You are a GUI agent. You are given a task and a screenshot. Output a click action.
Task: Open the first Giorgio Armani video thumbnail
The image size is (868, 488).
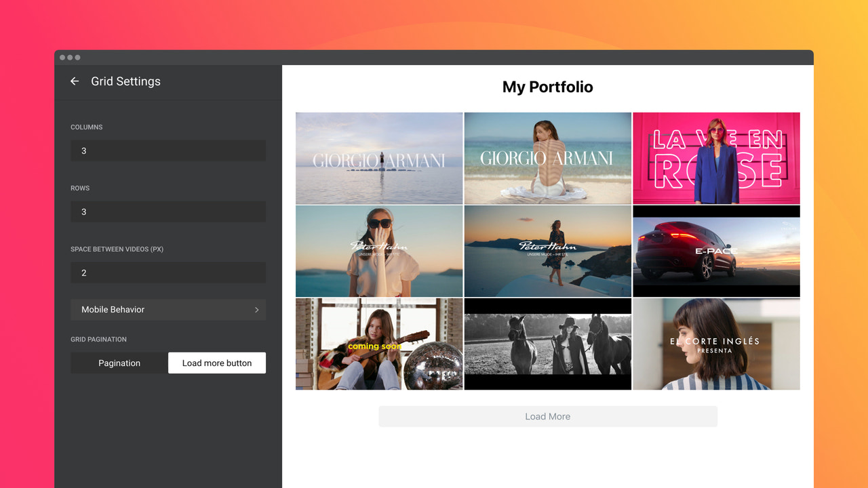[378, 158]
